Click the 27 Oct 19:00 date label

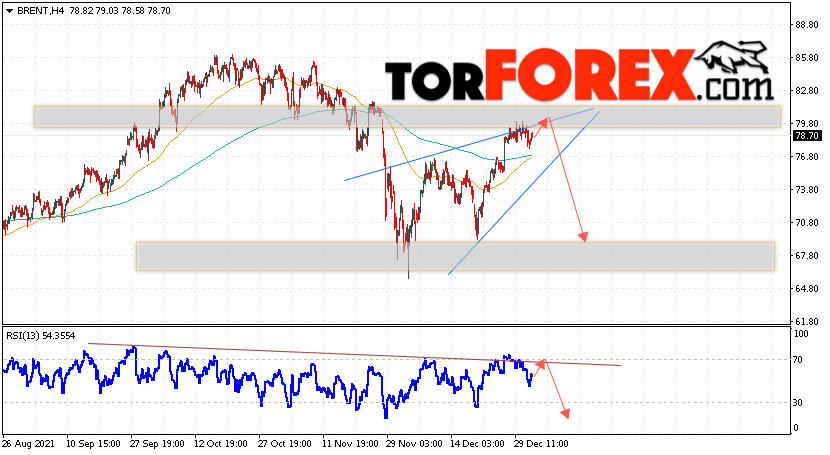(x=285, y=443)
